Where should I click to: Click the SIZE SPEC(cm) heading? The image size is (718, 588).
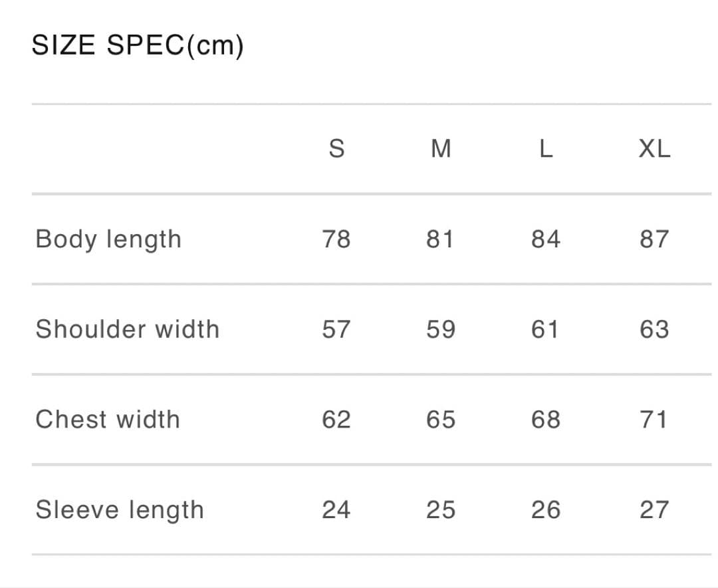point(138,45)
